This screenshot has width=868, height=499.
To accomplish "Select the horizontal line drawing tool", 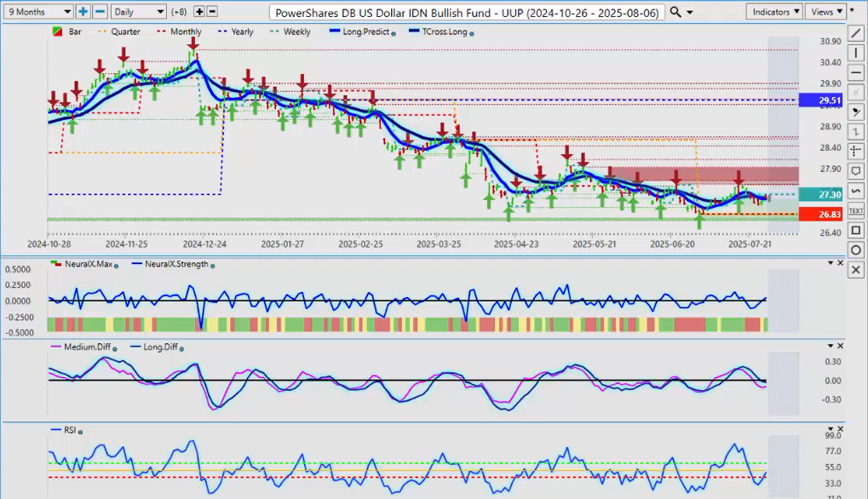I will click(855, 72).
